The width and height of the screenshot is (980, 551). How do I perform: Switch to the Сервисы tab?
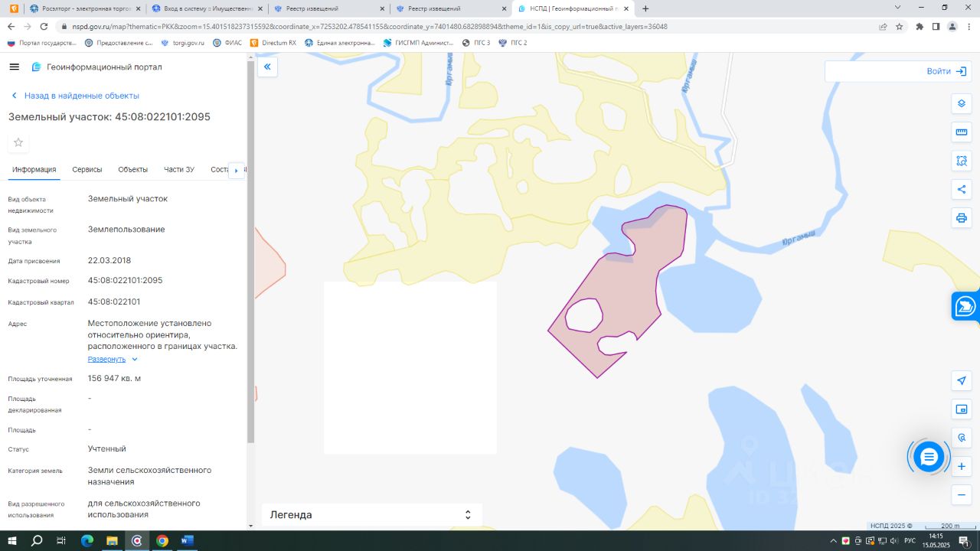pyautogui.click(x=87, y=169)
